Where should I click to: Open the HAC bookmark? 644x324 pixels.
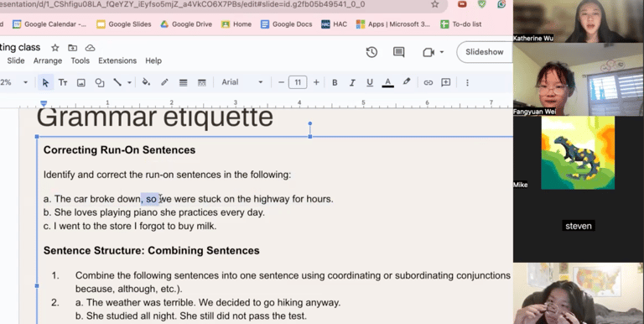[335, 24]
